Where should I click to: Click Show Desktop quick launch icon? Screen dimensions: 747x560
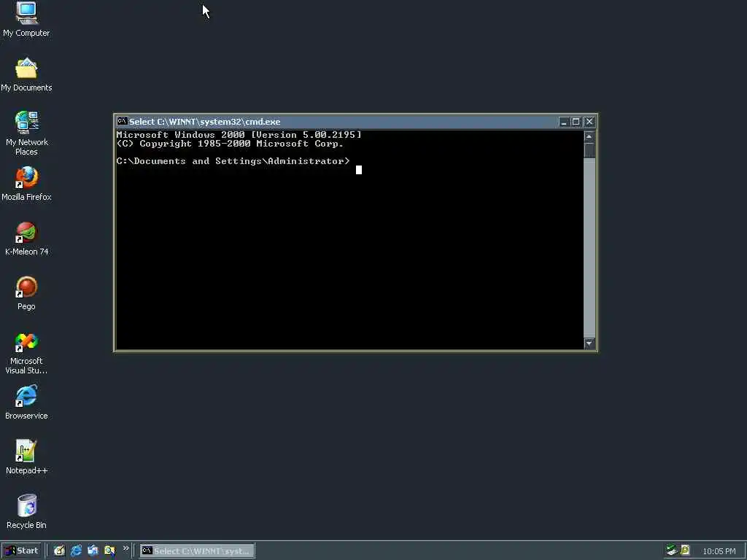click(x=59, y=551)
